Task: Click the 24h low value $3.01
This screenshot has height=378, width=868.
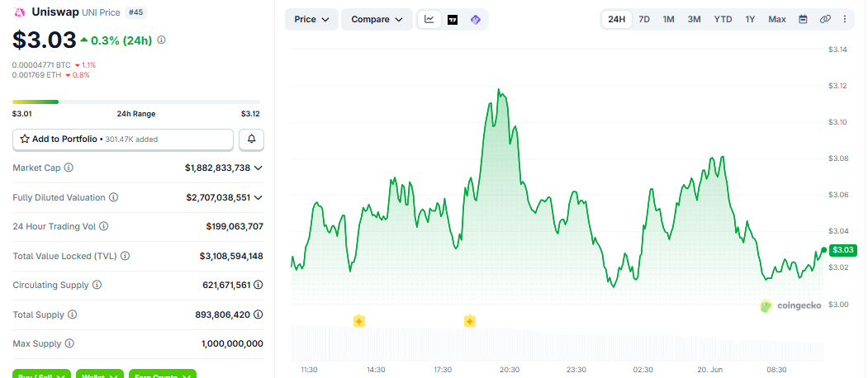Action: 22,114
